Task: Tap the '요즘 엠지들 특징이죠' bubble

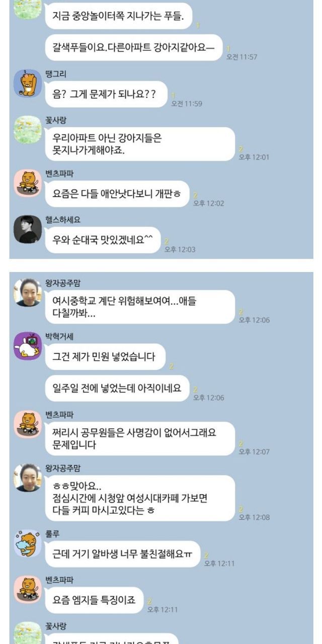Action: point(94,601)
